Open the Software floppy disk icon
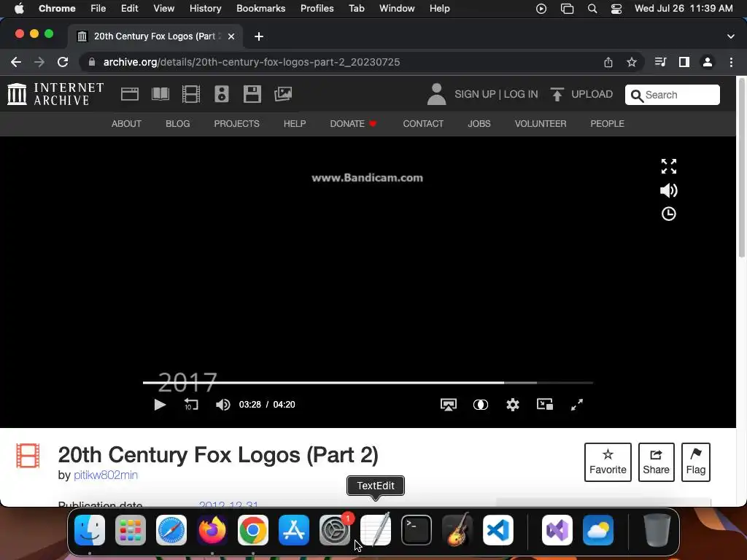This screenshot has width=747, height=560. (x=252, y=94)
